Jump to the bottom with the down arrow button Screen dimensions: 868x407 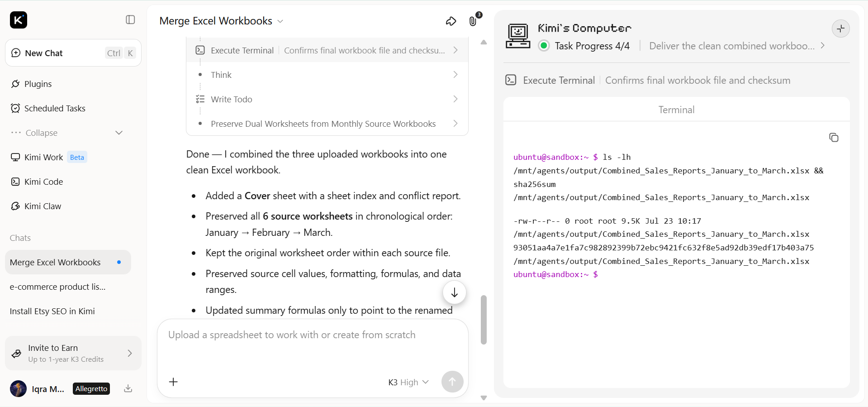[x=454, y=292]
